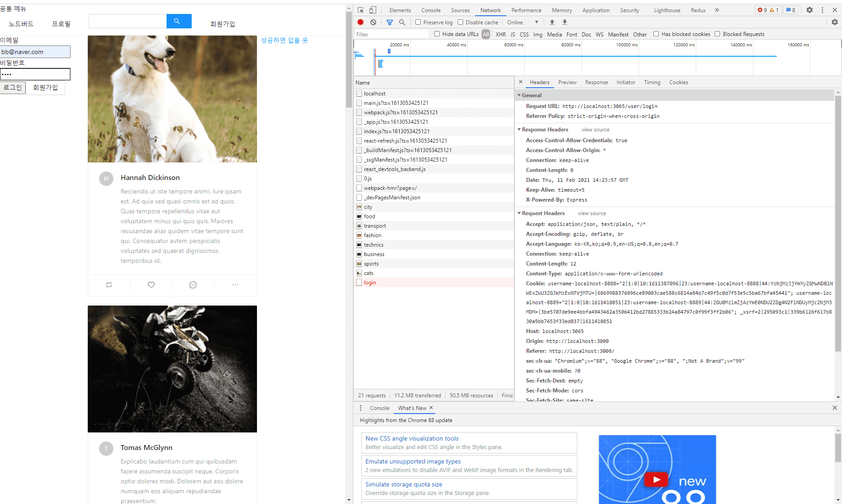The image size is (842, 504).
Task: Click view source next to Response Headers
Action: pyautogui.click(x=595, y=130)
